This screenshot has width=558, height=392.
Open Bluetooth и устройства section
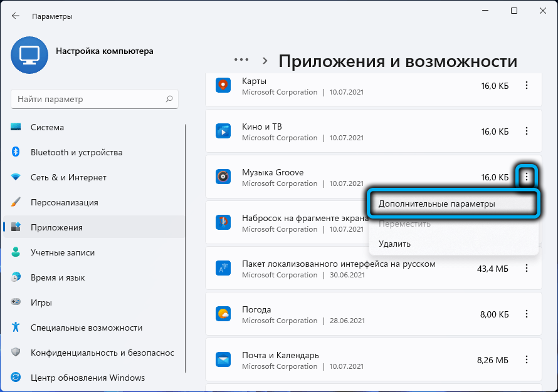[76, 152]
